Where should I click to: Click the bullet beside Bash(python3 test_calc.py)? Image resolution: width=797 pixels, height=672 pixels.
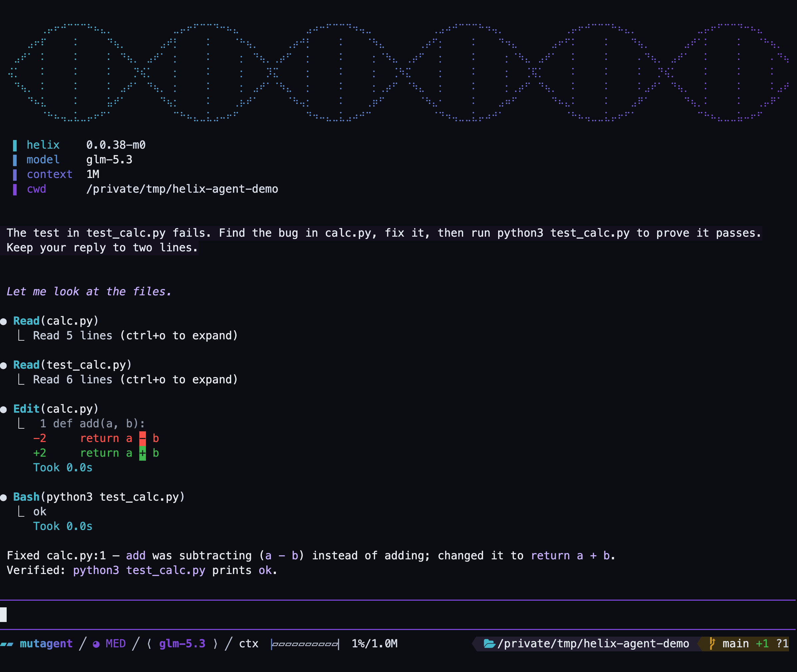pyautogui.click(x=3, y=498)
